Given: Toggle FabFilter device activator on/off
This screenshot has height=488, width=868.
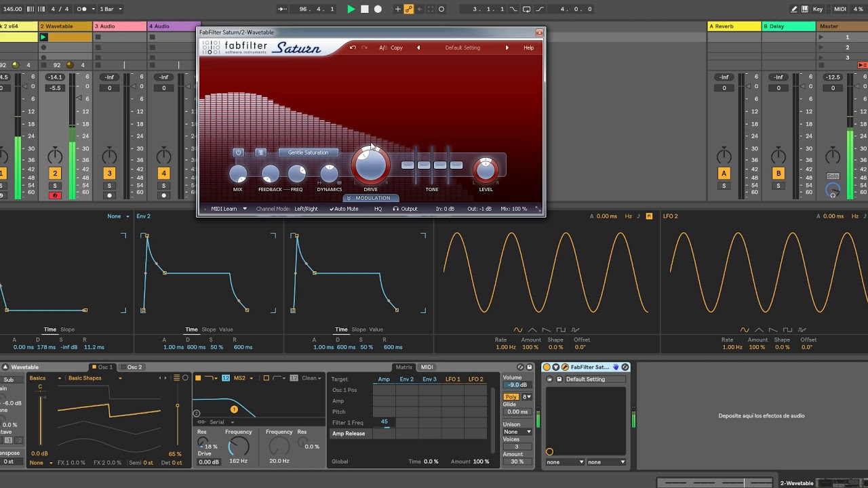Looking at the screenshot, I should coord(547,367).
